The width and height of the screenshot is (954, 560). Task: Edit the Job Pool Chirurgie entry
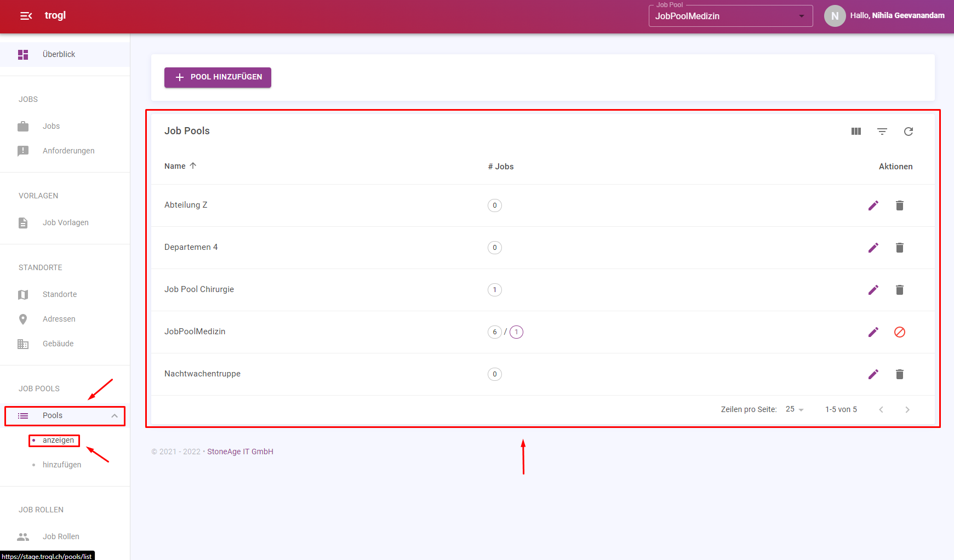pyautogui.click(x=873, y=290)
